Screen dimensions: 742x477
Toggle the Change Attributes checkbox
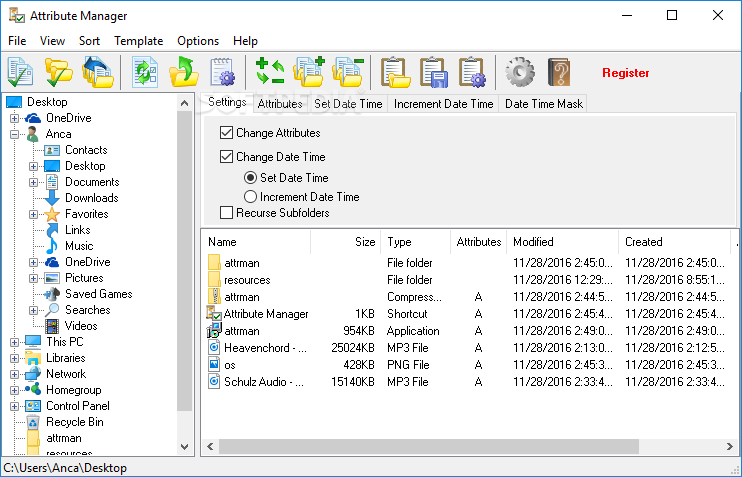pyautogui.click(x=226, y=132)
